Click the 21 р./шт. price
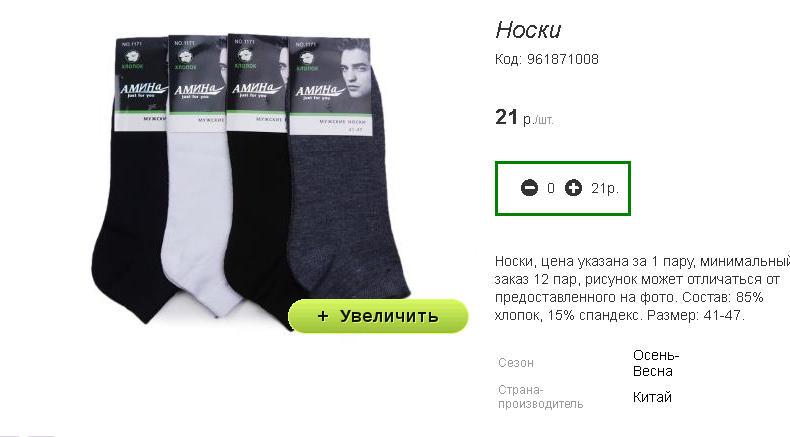 click(524, 117)
